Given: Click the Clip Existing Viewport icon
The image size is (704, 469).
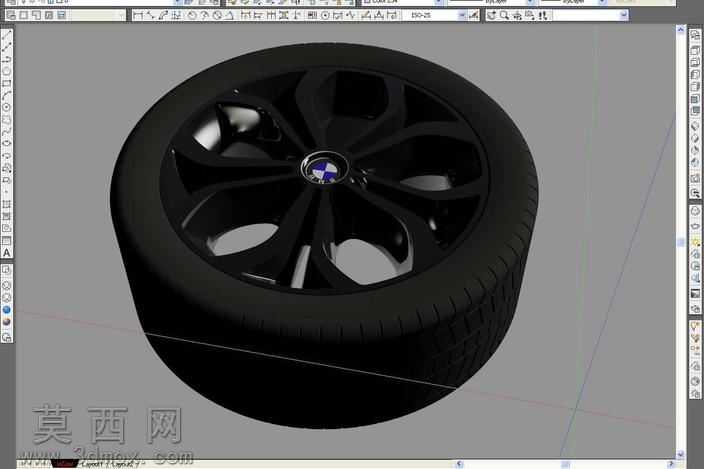Looking at the screenshot, I should [61, 16].
